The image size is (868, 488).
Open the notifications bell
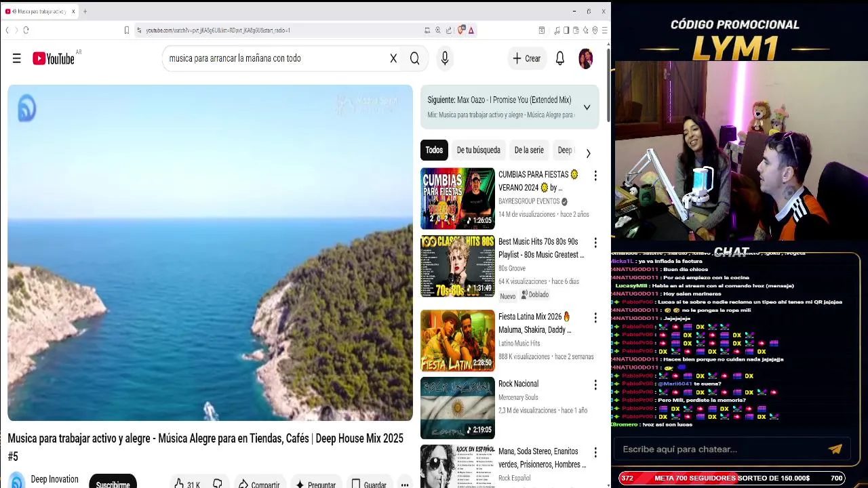pyautogui.click(x=560, y=58)
